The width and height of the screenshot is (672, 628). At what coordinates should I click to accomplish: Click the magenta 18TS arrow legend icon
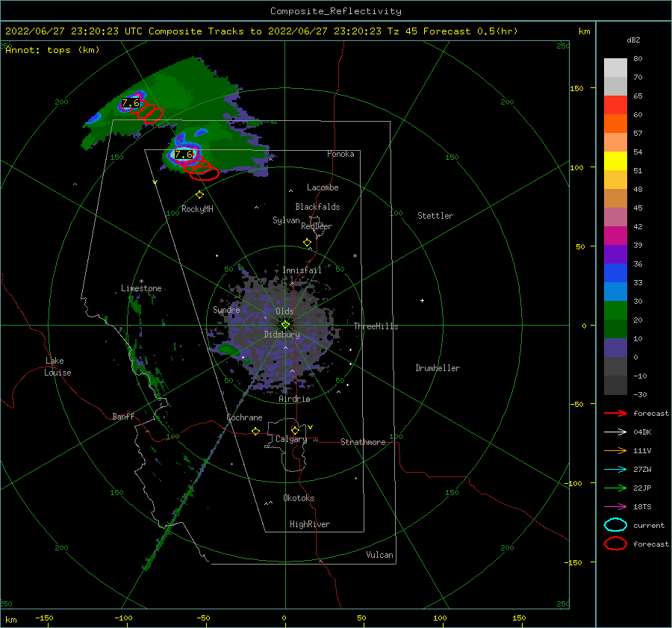[615, 507]
